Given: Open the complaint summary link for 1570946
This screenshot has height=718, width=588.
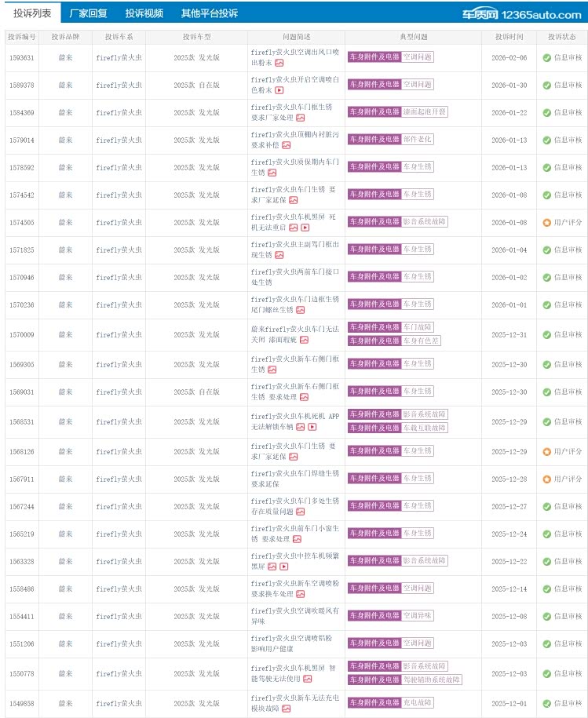Looking at the screenshot, I should pyautogui.click(x=295, y=277).
